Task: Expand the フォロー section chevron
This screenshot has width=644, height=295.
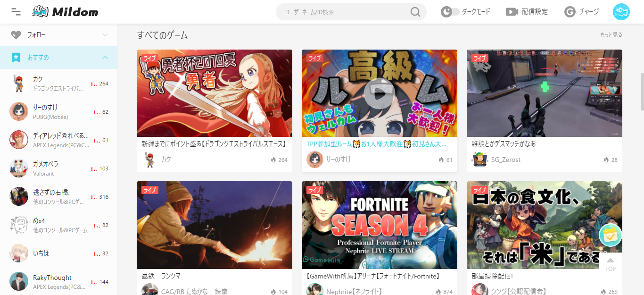Action: 105,35
